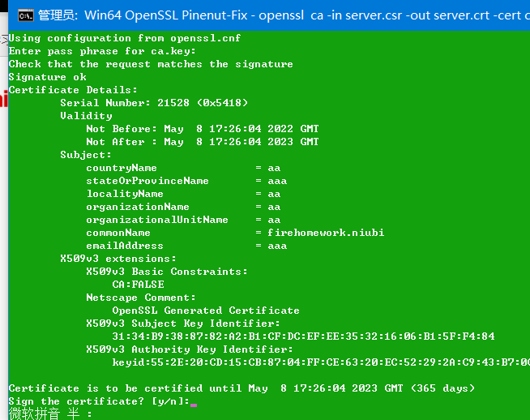The height and width of the screenshot is (420, 530).
Task: Select the Not After date line
Action: pos(202,142)
